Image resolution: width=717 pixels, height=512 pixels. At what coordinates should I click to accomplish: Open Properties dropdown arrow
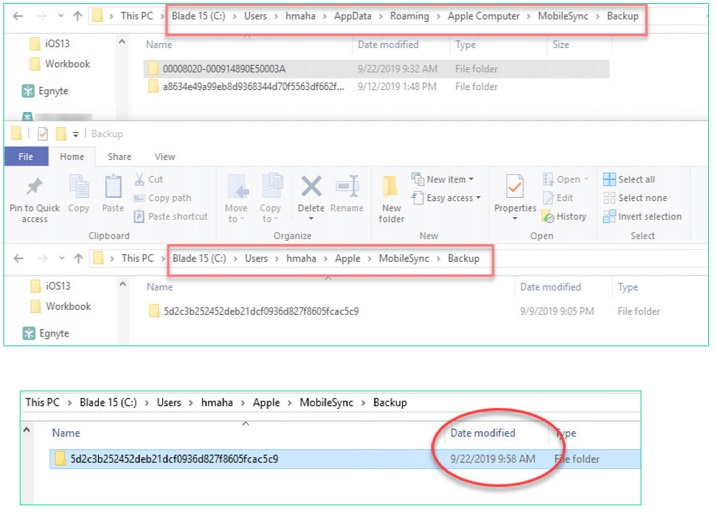515,219
